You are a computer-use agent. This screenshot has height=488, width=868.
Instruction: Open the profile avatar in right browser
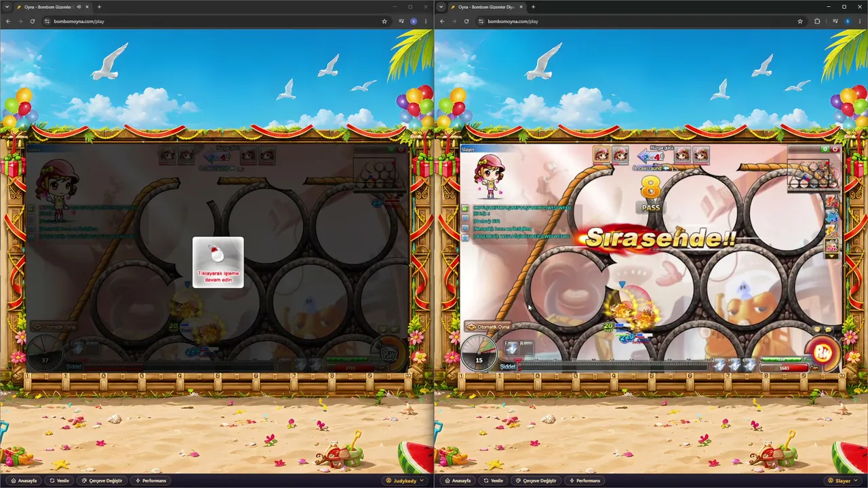847,21
